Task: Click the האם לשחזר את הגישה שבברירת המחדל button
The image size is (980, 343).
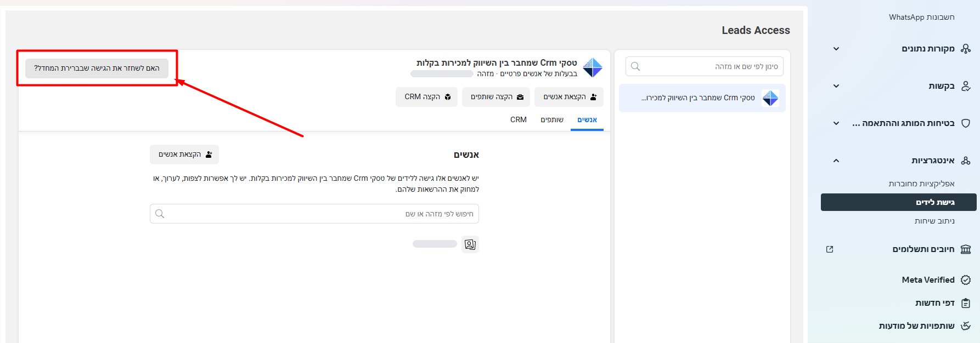Action: pos(97,68)
